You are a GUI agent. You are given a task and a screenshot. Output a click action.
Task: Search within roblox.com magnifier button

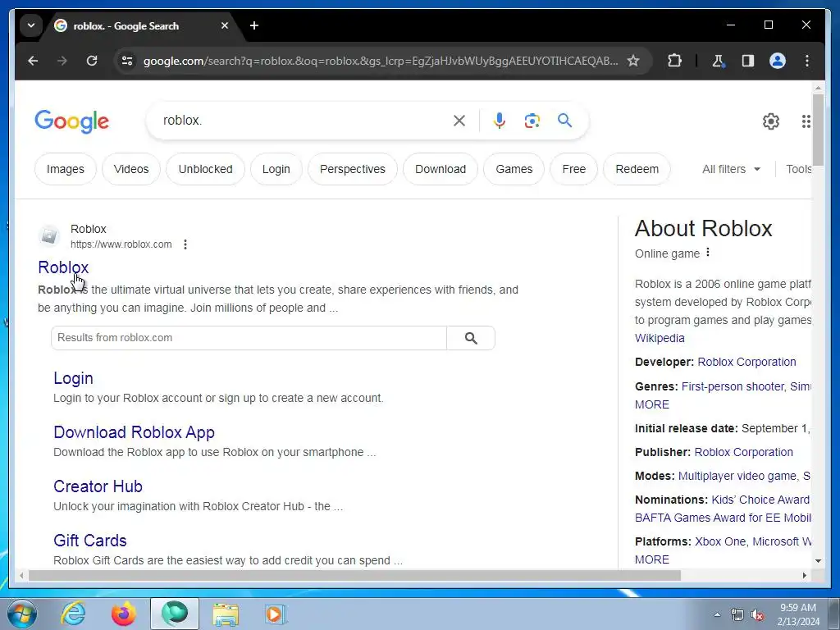click(471, 338)
